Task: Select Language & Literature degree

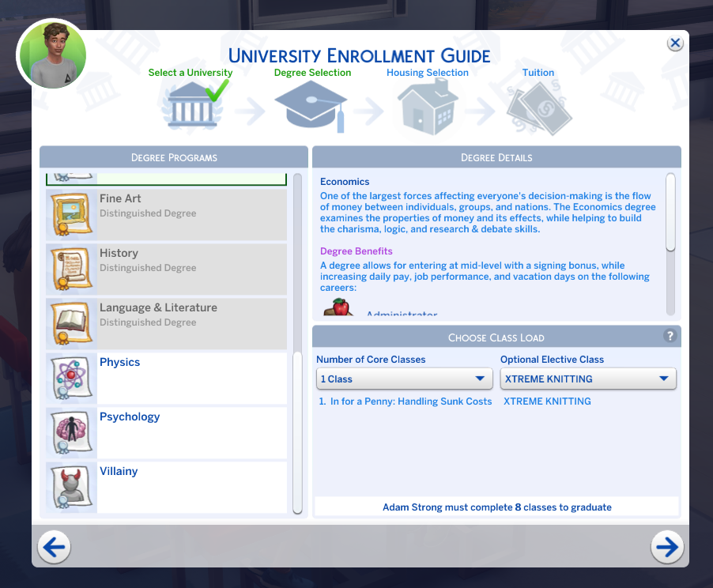Action: pos(167,324)
